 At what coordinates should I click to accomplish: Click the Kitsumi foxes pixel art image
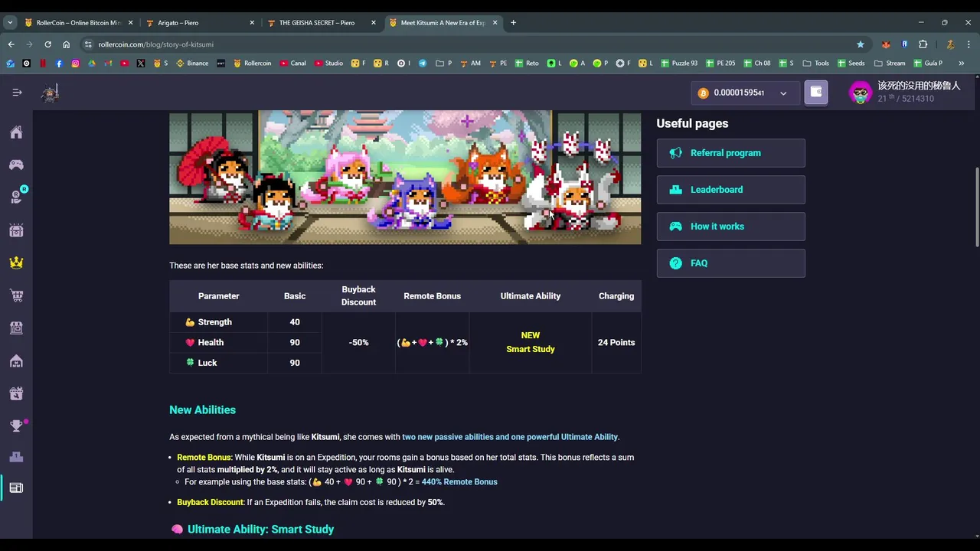pos(405,177)
